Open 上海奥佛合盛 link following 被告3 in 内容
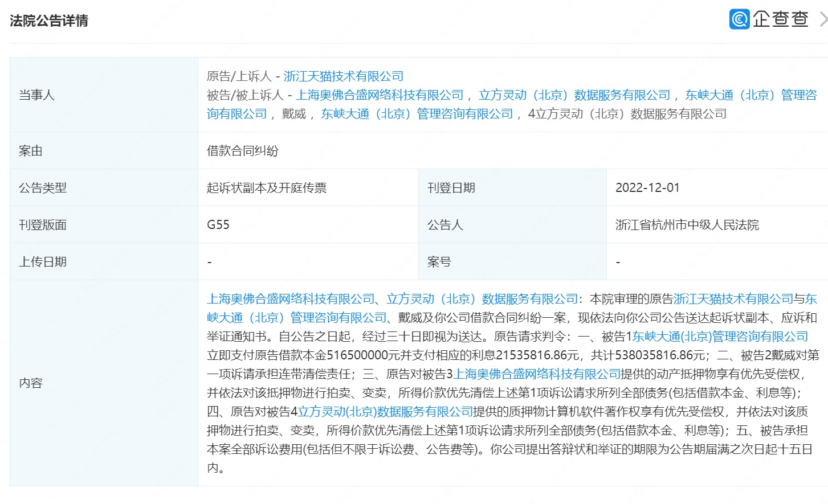This screenshot has height=504, width=828. (x=536, y=374)
